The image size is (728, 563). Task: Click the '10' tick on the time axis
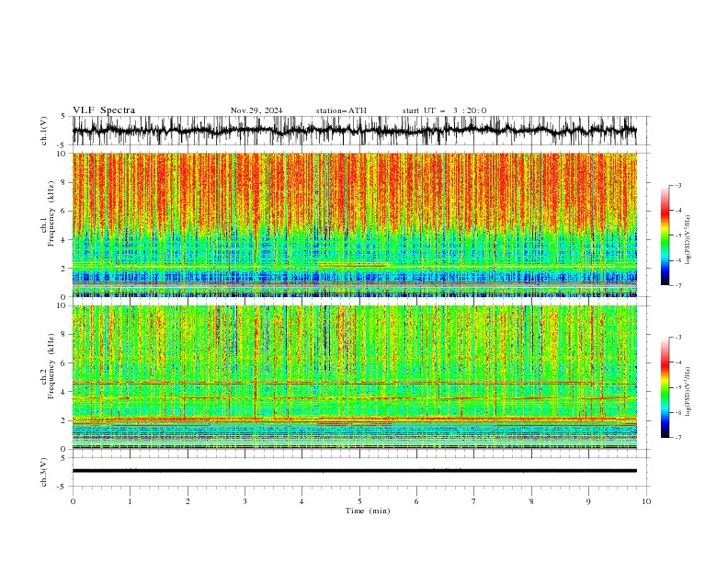tap(646, 501)
